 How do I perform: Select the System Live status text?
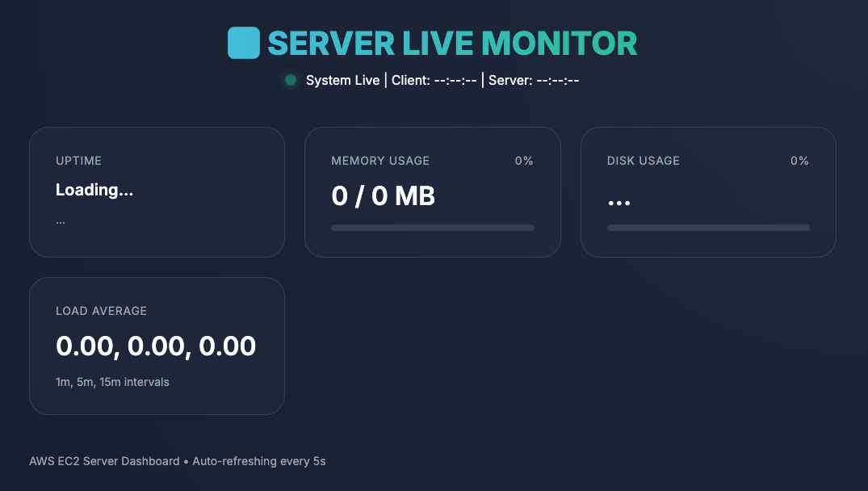click(x=342, y=80)
